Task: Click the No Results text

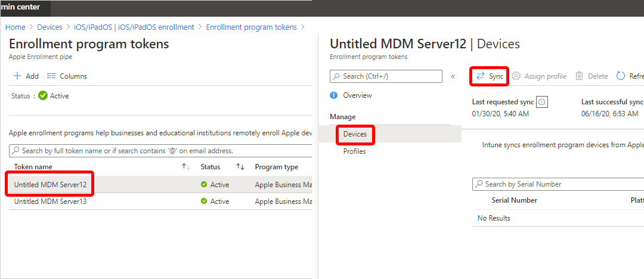Action: point(494,218)
